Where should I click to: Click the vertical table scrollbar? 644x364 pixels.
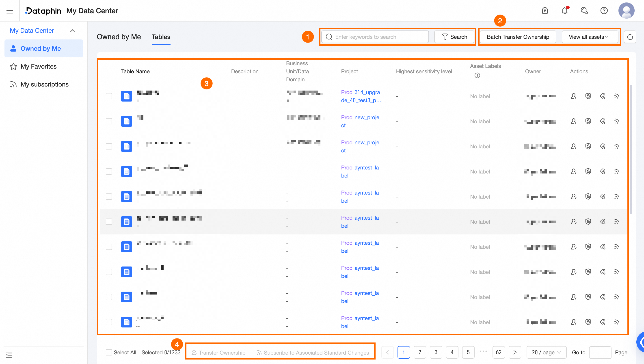631,149
